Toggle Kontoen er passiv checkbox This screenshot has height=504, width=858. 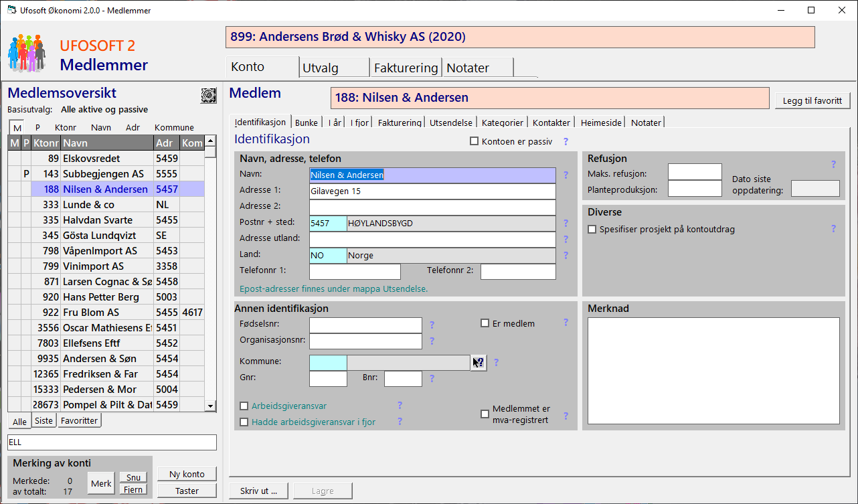tap(475, 141)
